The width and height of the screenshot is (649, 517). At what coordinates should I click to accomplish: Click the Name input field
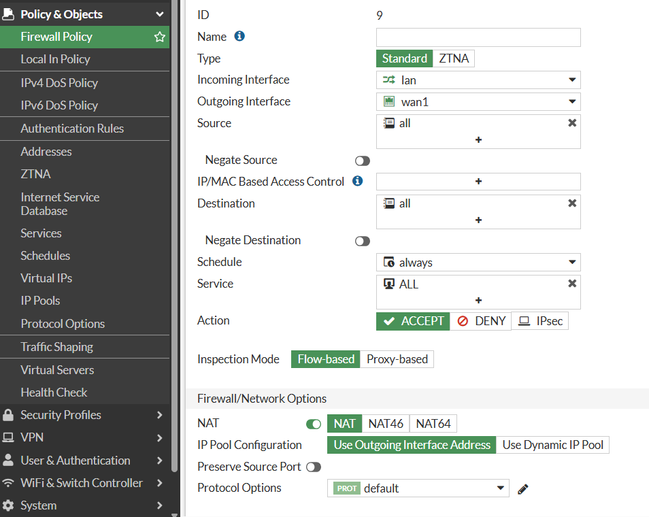(x=478, y=37)
